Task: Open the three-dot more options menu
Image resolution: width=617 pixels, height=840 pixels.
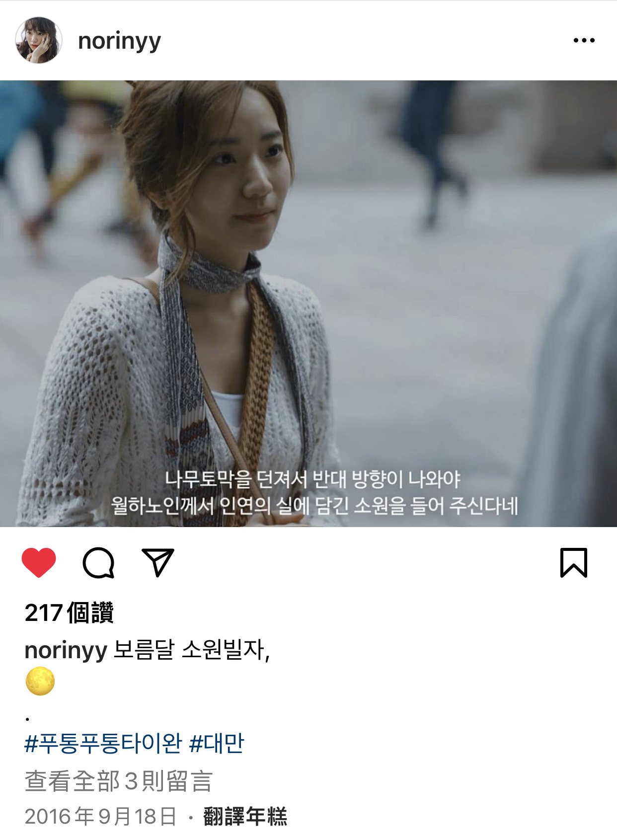Action: coord(584,40)
